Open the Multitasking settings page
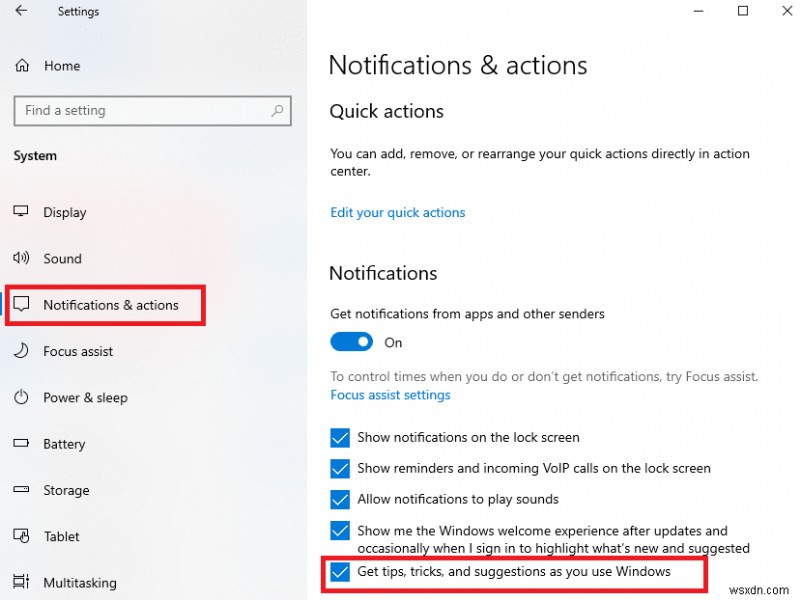Image resolution: width=800 pixels, height=600 pixels. click(80, 583)
